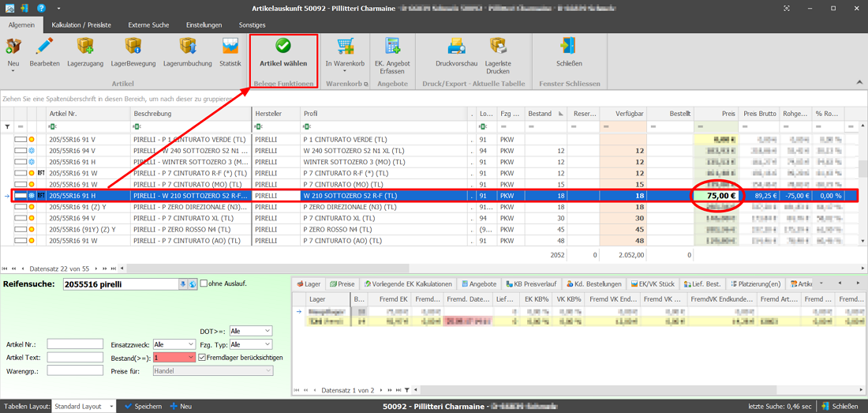Image resolution: width=868 pixels, height=413 pixels.
Task: Select the KB Preisverlauf detail tab
Action: click(x=530, y=284)
